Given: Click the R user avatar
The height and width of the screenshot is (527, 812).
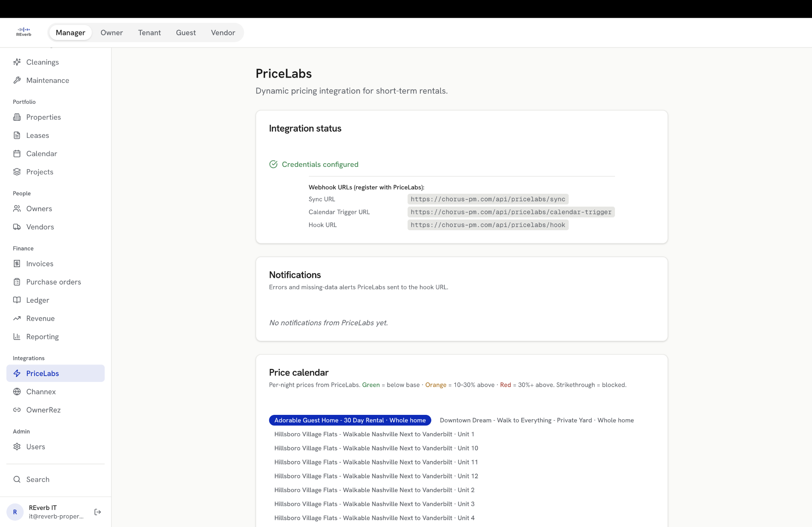Looking at the screenshot, I should [15, 512].
